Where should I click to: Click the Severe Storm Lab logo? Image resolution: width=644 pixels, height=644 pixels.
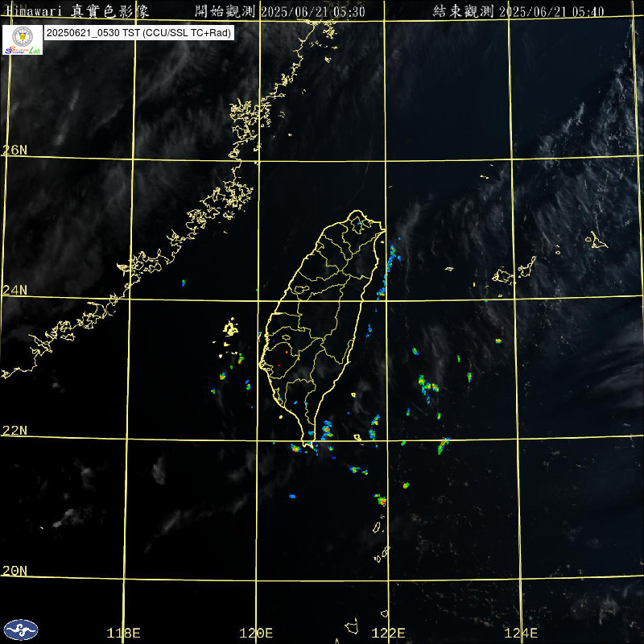point(23,39)
